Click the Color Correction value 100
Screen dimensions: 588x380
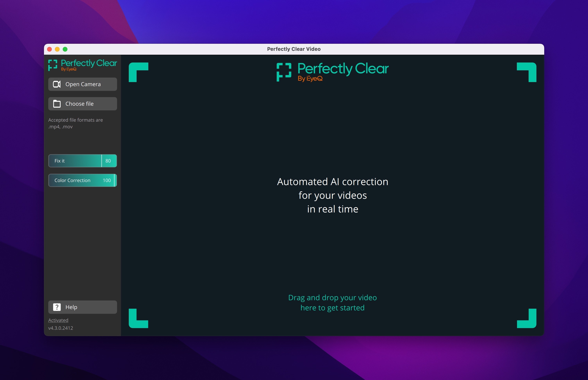[x=107, y=180]
